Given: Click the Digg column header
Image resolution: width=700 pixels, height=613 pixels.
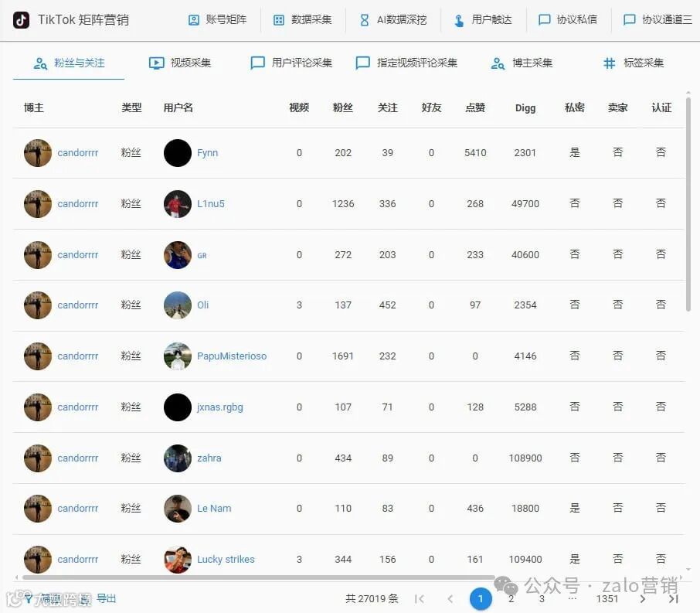Looking at the screenshot, I should pyautogui.click(x=525, y=108).
